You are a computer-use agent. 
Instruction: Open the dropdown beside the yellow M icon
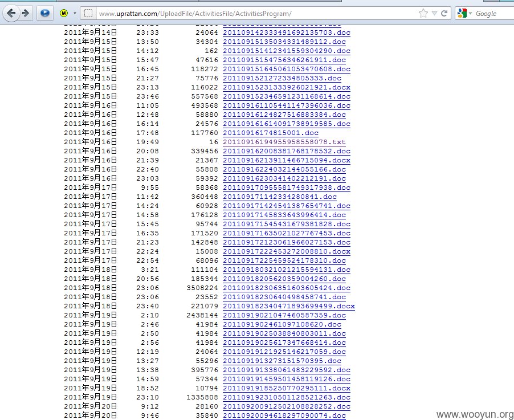pos(75,14)
